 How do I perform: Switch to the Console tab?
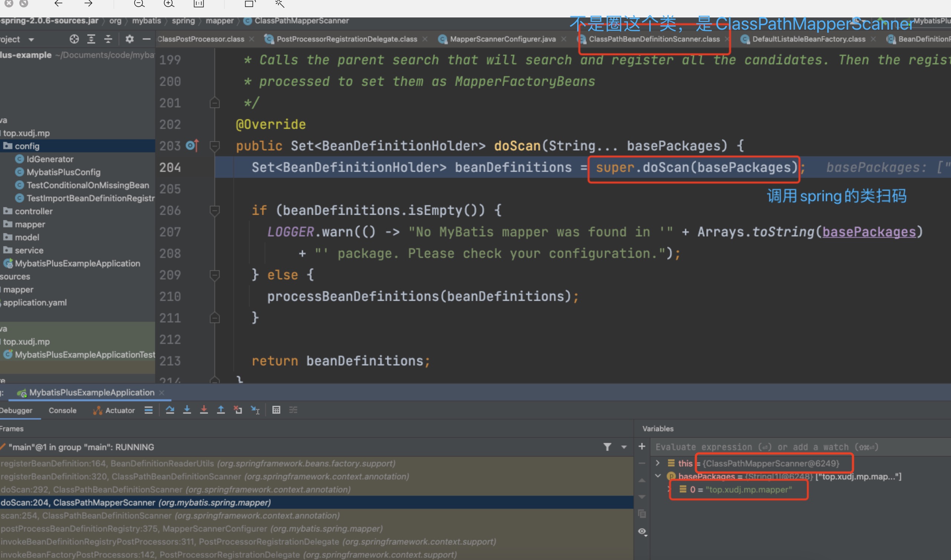click(x=63, y=410)
